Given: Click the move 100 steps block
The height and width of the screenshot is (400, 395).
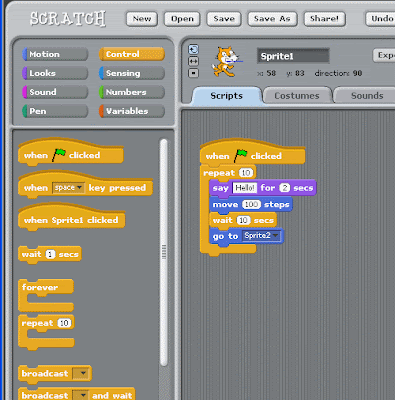Looking at the screenshot, I should [251, 204].
